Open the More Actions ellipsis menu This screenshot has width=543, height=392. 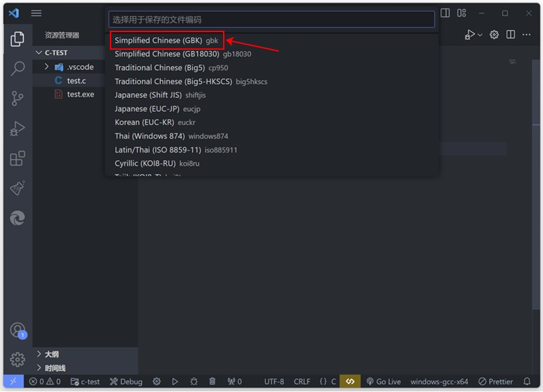coord(527,35)
